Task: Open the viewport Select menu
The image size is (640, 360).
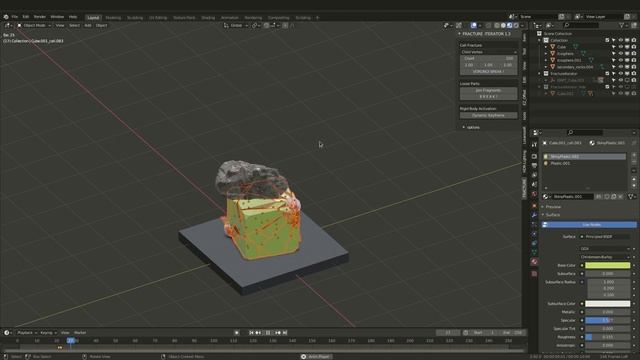Action: 74,25
